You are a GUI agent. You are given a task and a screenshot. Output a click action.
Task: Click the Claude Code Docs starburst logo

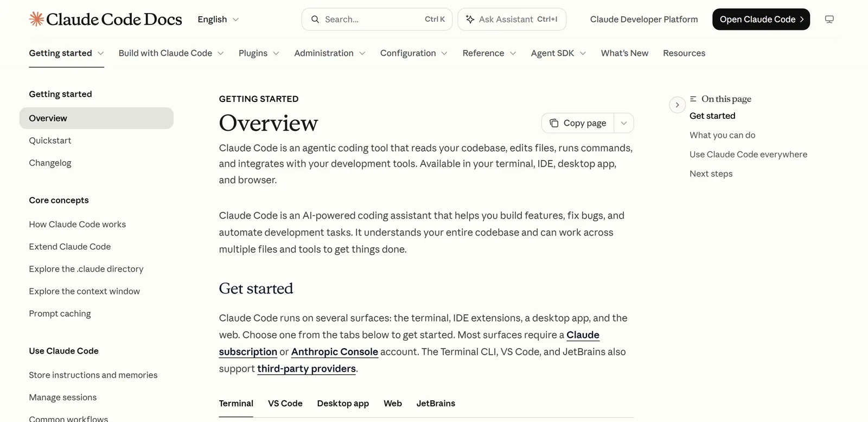pos(36,19)
